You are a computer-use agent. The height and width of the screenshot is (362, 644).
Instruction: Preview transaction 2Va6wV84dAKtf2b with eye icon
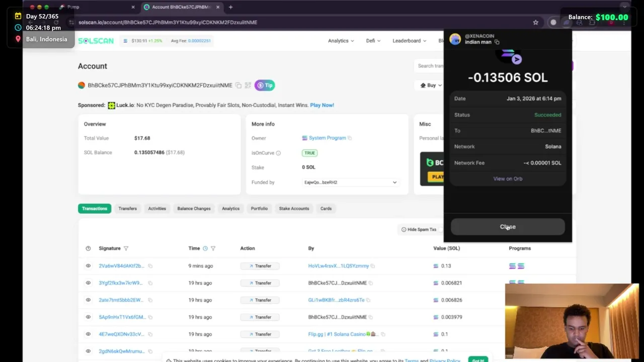pos(88,266)
